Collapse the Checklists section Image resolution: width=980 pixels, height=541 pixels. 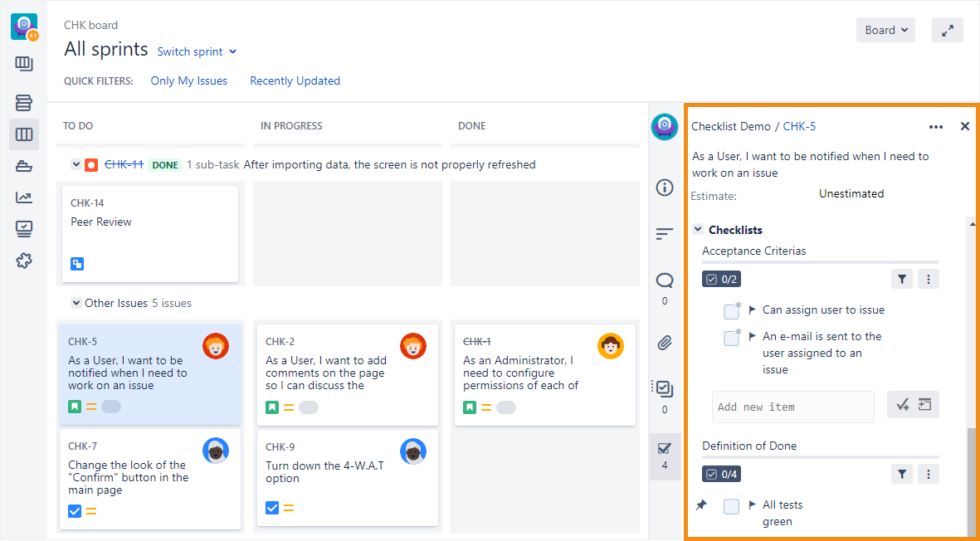[x=698, y=230]
